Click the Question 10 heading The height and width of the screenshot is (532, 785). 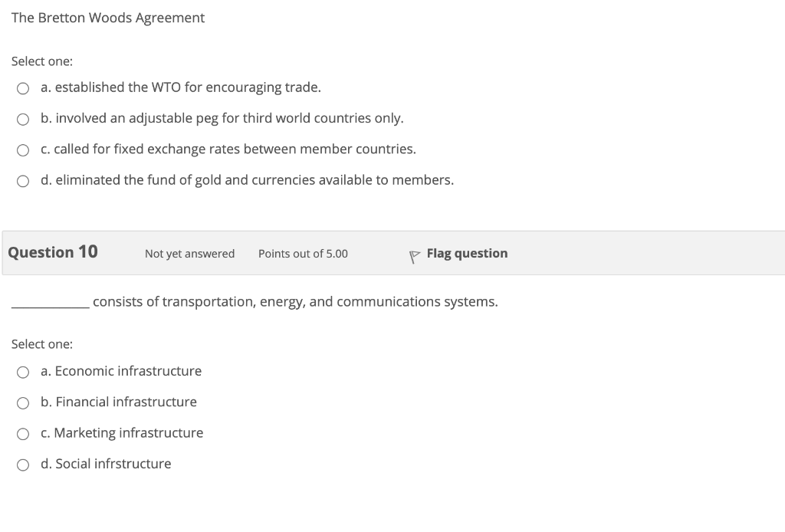point(51,251)
